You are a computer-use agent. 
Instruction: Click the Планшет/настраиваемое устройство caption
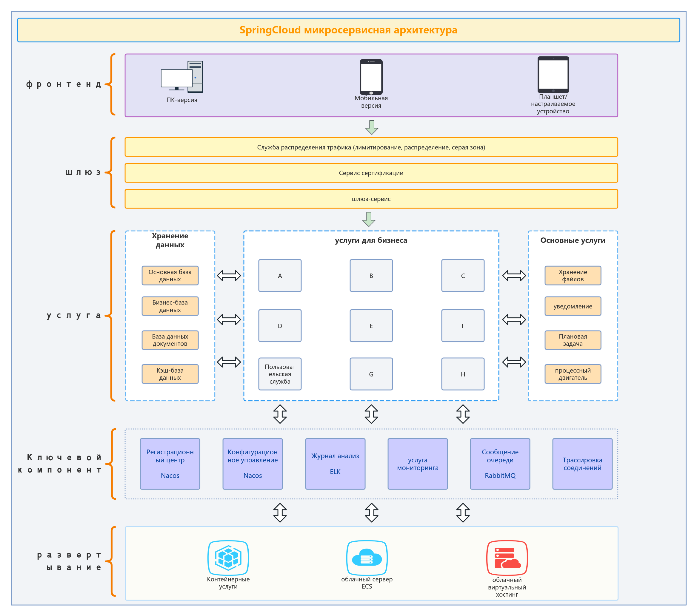pos(553,104)
